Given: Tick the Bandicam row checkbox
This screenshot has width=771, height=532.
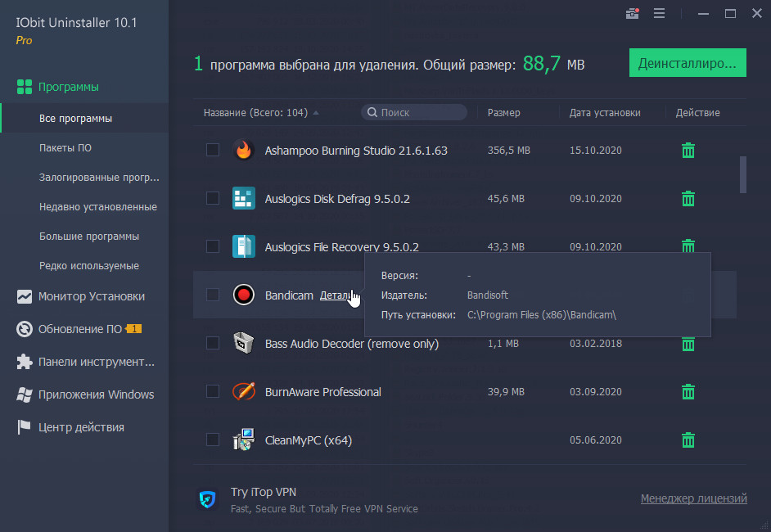Looking at the screenshot, I should point(213,295).
